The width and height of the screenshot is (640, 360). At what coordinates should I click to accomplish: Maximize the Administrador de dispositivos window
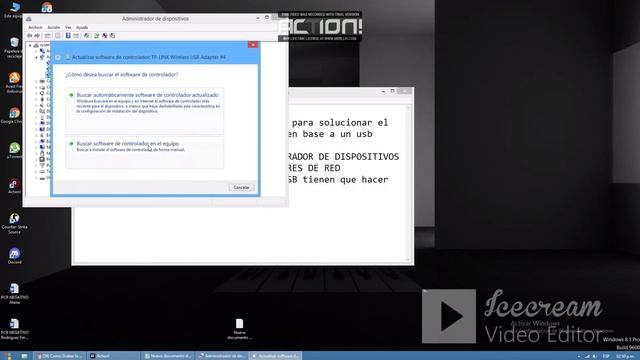[x=267, y=18]
